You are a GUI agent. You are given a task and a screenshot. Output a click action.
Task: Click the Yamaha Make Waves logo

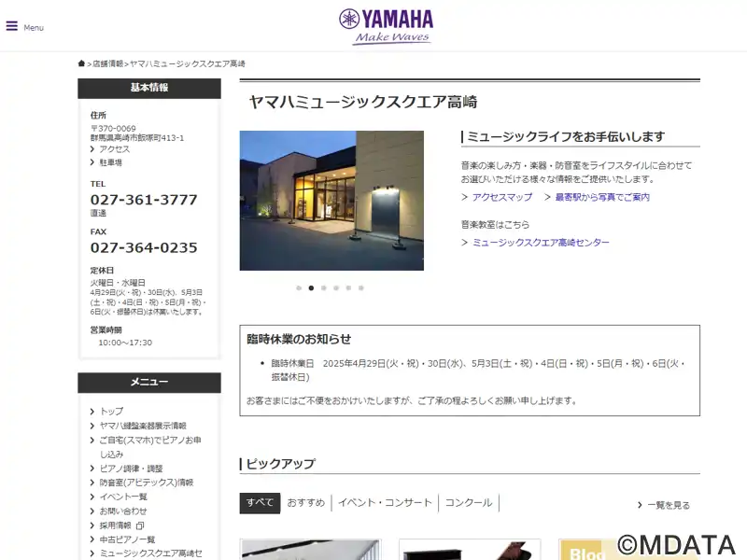(x=386, y=27)
